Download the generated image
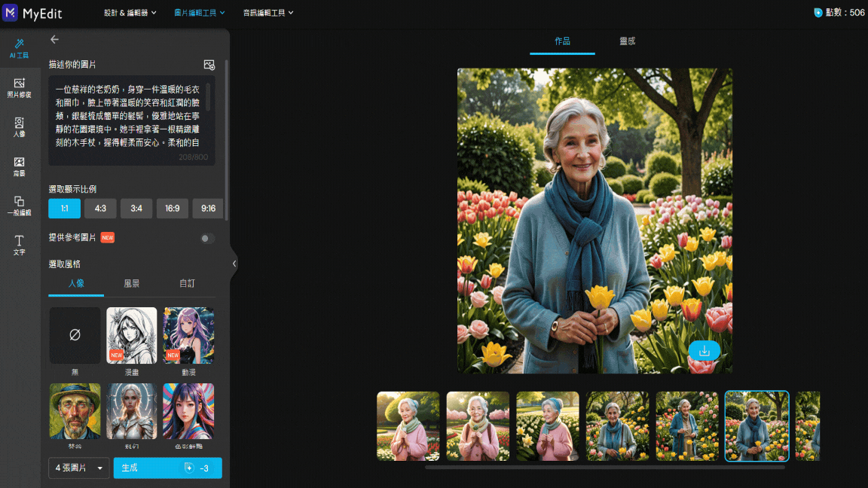Viewport: 868px width, 488px height. tap(704, 351)
